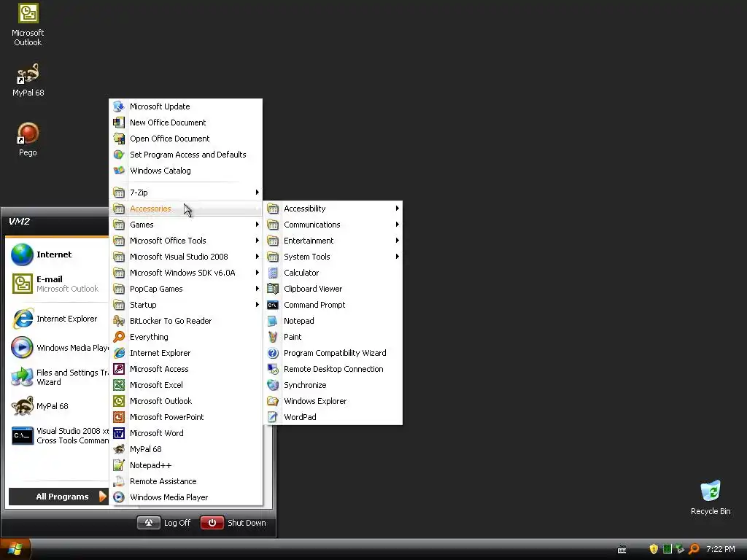Expand the Startup submenu arrow
The width and height of the screenshot is (747, 560).
point(258,305)
